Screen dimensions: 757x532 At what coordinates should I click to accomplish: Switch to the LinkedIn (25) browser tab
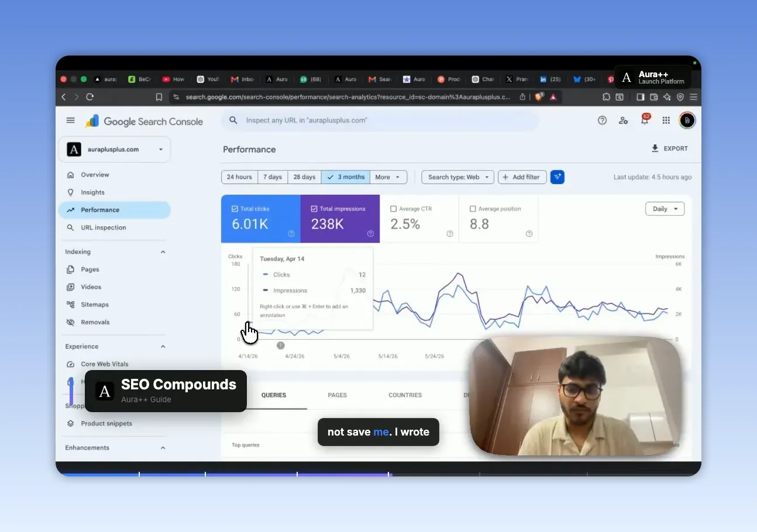pyautogui.click(x=550, y=79)
